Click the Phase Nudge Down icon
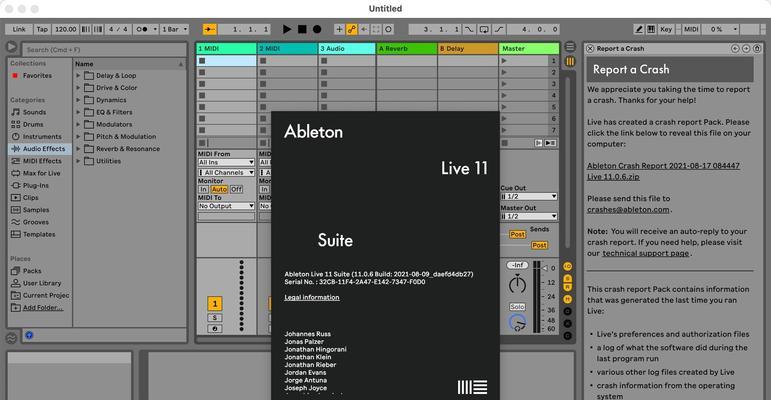Viewport: 771px width, 400px height. (x=86, y=30)
